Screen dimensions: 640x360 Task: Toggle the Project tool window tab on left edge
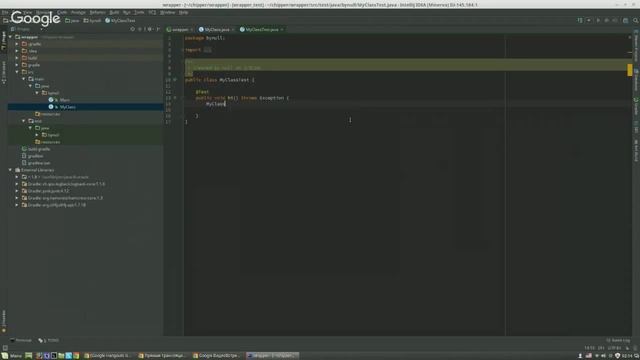click(4, 41)
